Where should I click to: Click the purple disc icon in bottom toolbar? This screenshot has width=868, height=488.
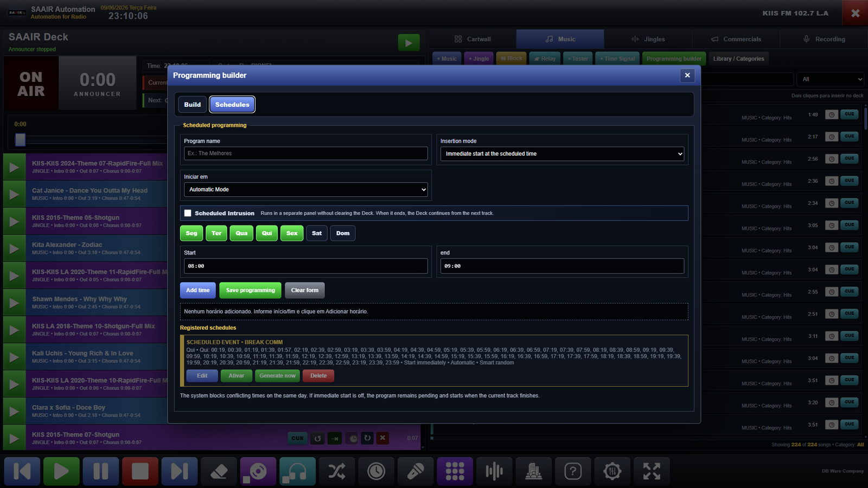258,471
